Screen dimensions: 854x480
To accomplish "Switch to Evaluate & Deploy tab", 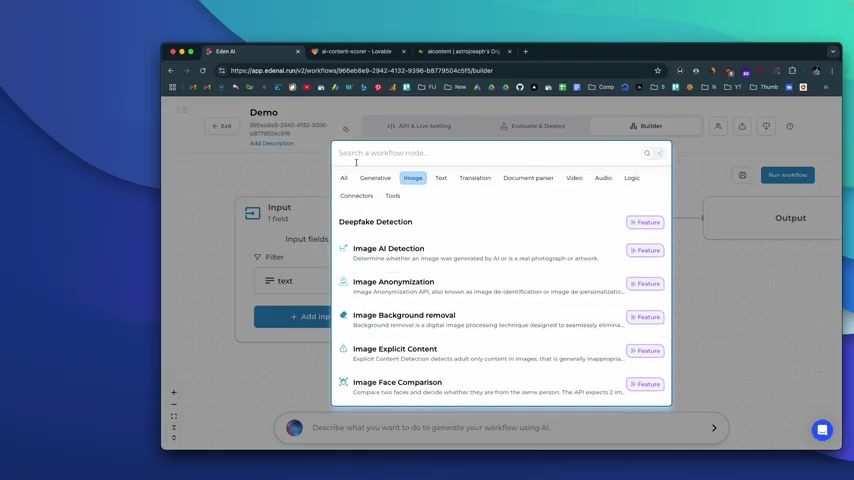I will click(x=533, y=126).
